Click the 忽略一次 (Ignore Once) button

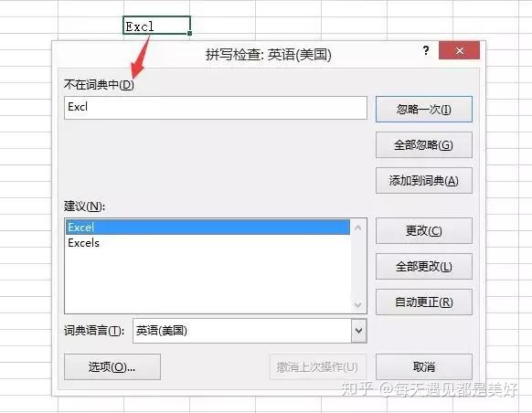coord(424,109)
